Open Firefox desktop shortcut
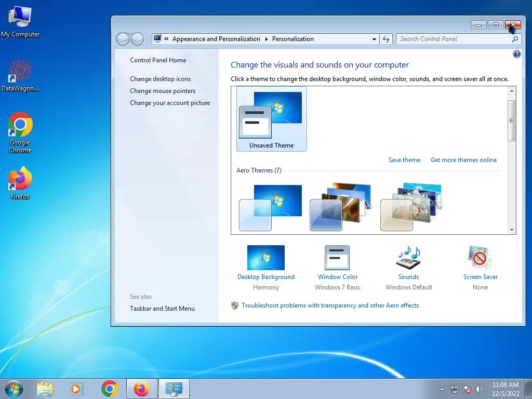The width and height of the screenshot is (532, 399). [x=20, y=182]
